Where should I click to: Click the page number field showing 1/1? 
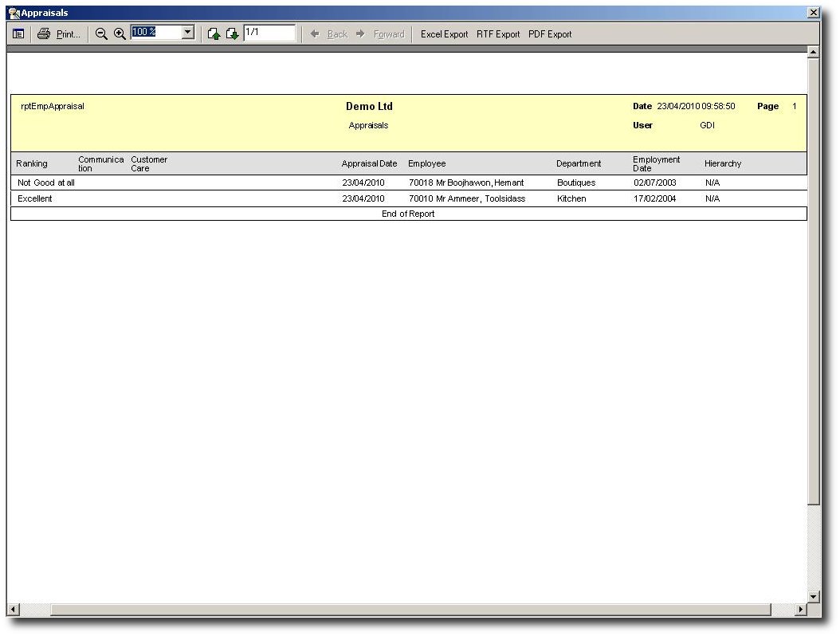pos(269,33)
